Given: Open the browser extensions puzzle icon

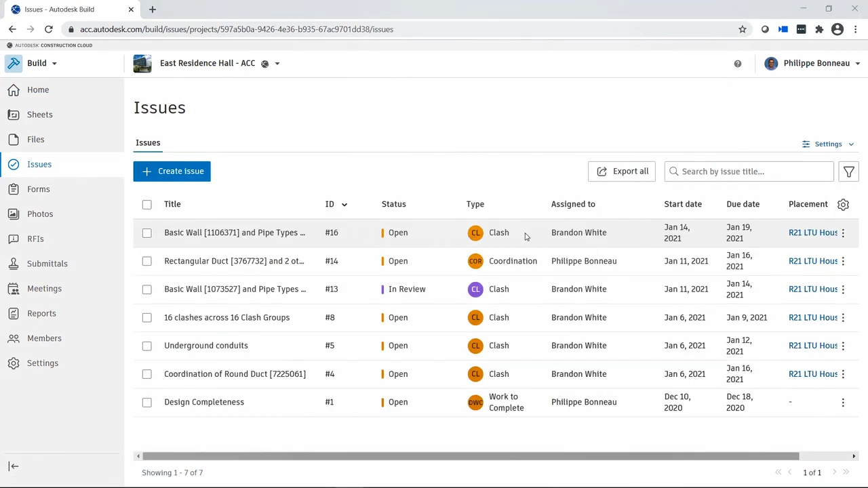Looking at the screenshot, I should click(x=819, y=29).
